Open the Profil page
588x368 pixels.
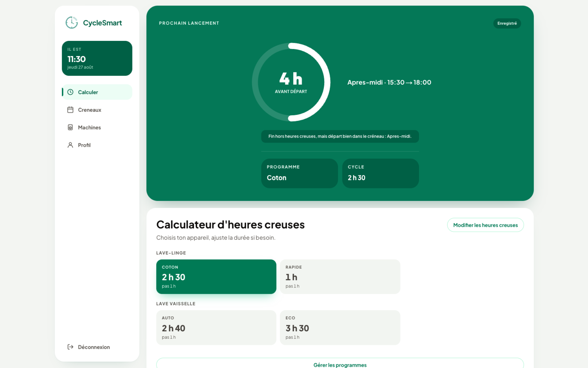coord(97,145)
